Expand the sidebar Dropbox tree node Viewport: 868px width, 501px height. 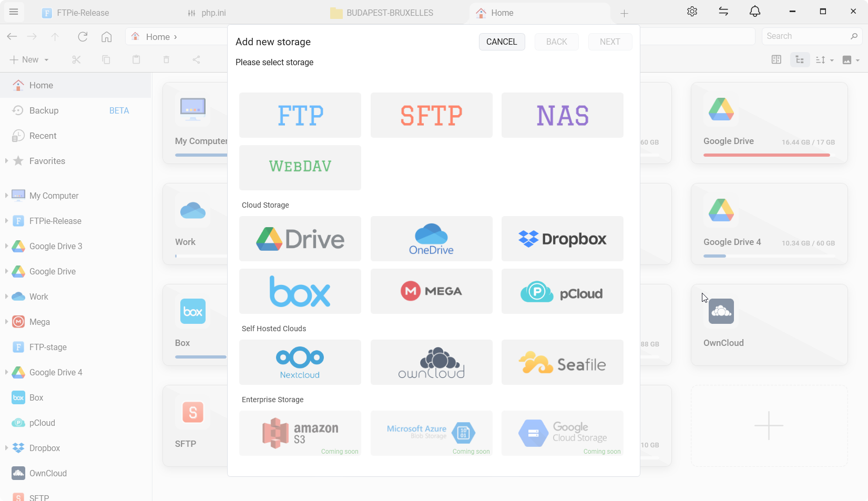coord(6,448)
